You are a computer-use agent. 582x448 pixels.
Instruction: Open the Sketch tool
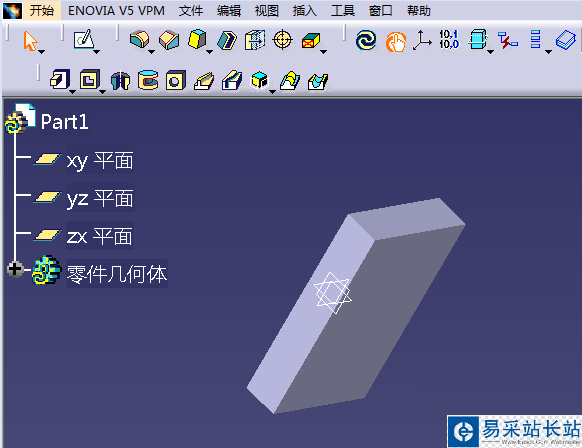[x=84, y=39]
